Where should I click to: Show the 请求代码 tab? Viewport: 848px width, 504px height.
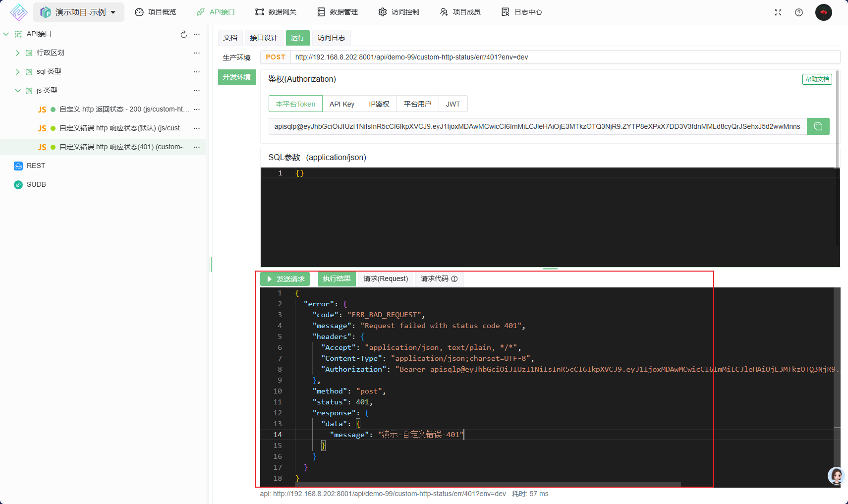pyautogui.click(x=439, y=279)
